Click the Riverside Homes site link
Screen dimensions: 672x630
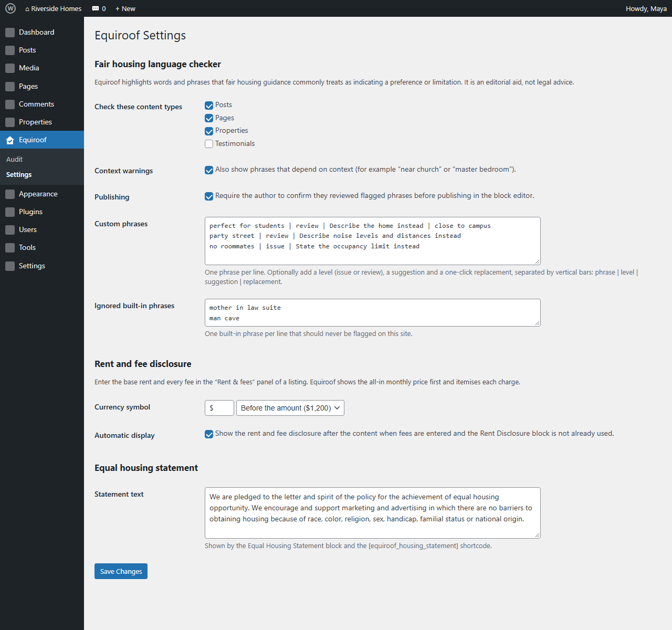coord(53,8)
